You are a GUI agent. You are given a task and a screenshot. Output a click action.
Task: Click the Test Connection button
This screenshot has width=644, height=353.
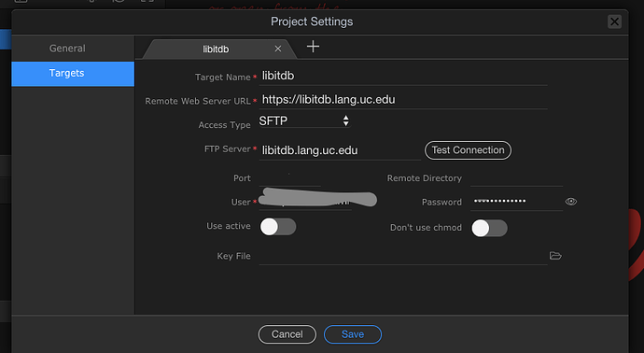468,150
